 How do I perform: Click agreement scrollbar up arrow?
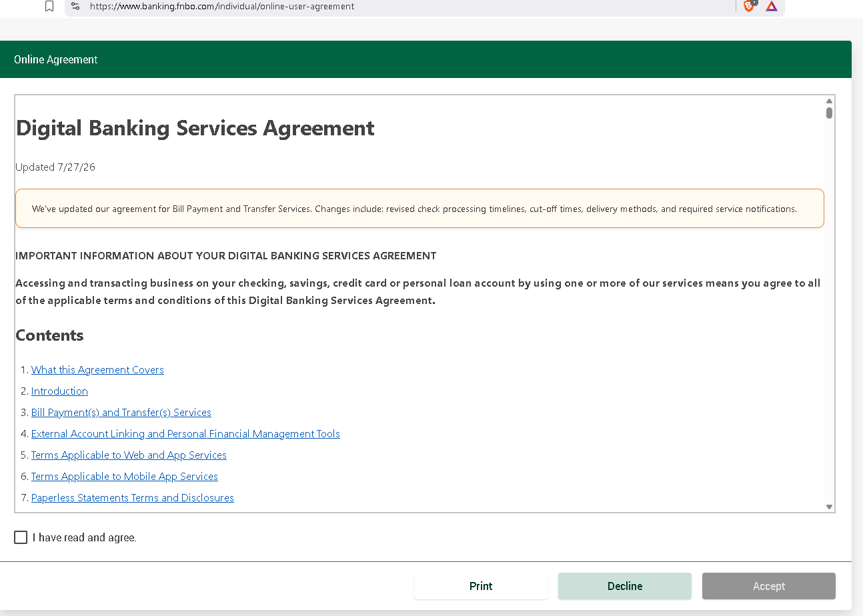click(x=829, y=101)
